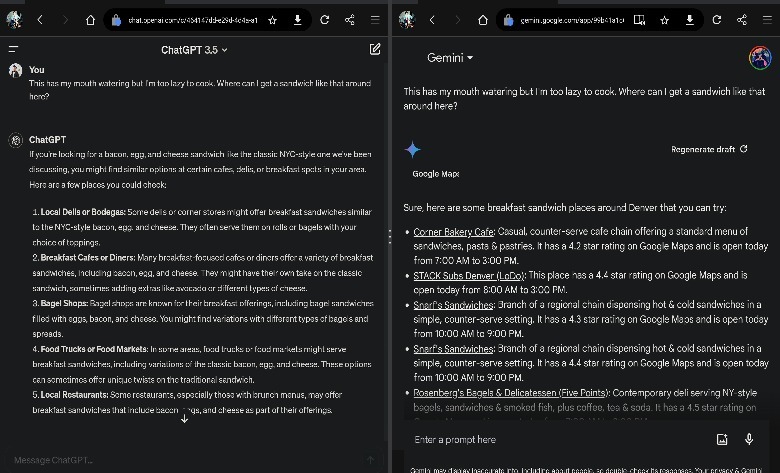The image size is (780, 473).
Task: Expand the ChatGPT 3.5 model dropdown
Action: [194, 49]
